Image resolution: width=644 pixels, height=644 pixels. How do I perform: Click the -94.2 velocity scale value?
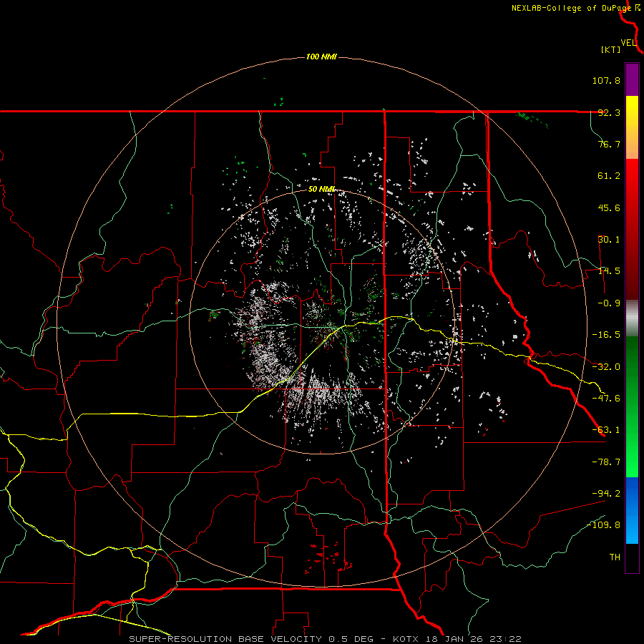(606, 493)
